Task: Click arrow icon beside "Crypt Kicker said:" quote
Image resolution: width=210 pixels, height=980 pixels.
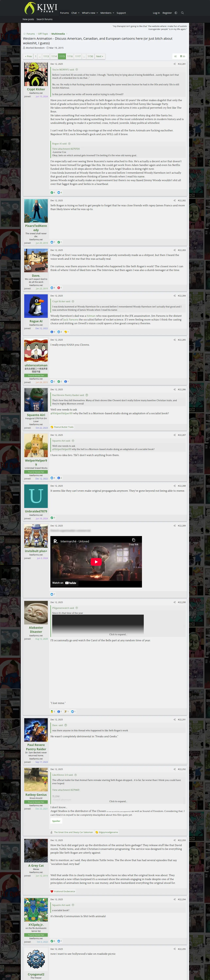Action: pyautogui.click(x=73, y=301)
